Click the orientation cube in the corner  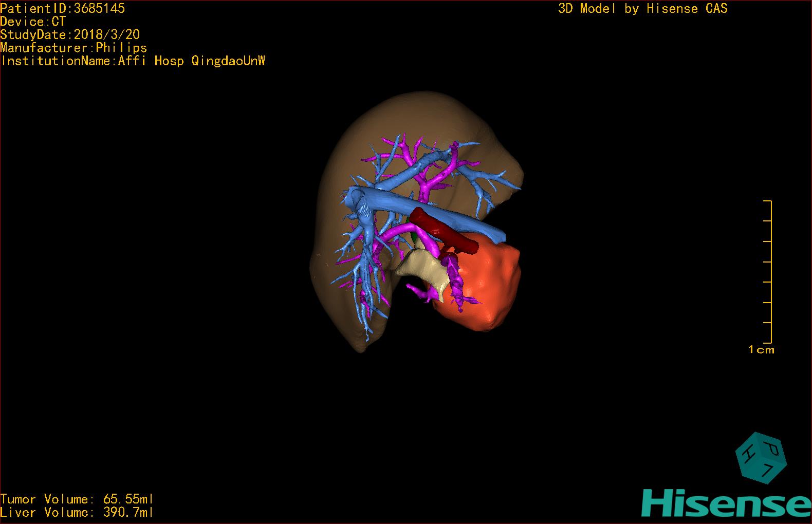click(x=761, y=458)
